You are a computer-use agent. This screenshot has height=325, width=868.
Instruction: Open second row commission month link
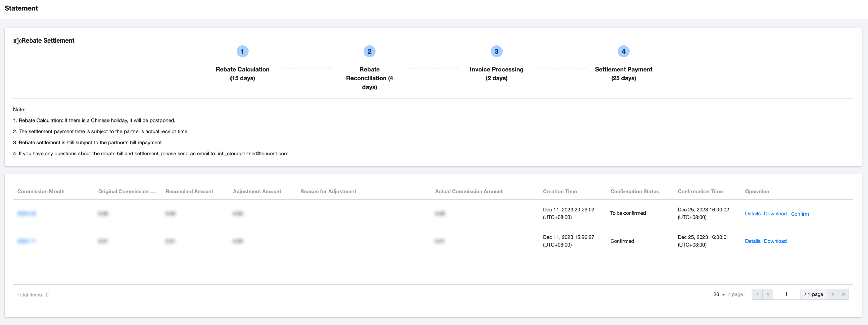(27, 241)
